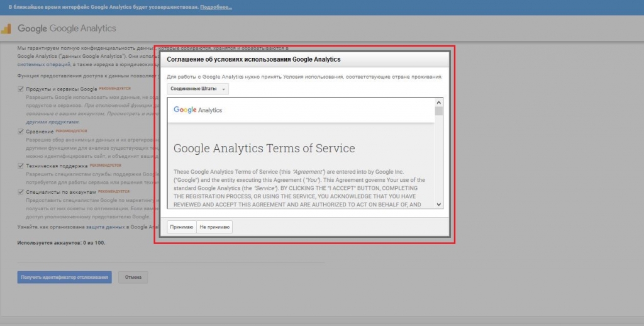Screen dimensions: 644x326
Task: Click the scroll up arrow in terms frame
Action: tap(438, 103)
